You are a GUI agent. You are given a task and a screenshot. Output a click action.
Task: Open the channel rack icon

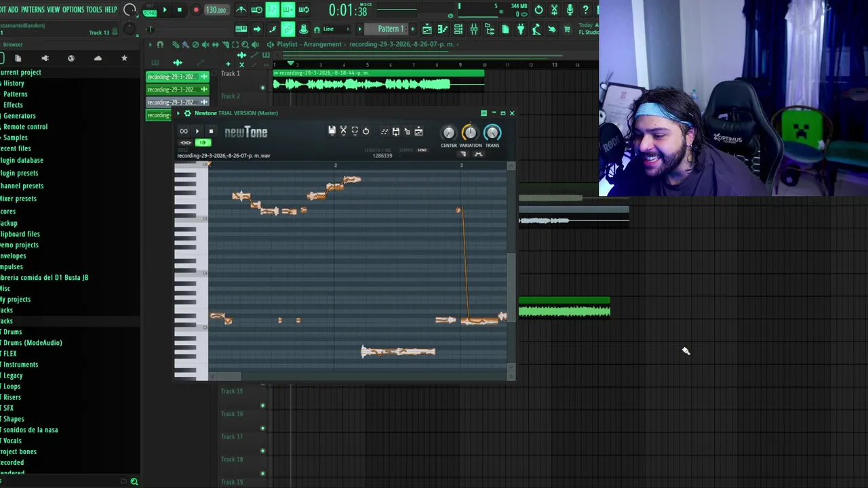(458, 29)
